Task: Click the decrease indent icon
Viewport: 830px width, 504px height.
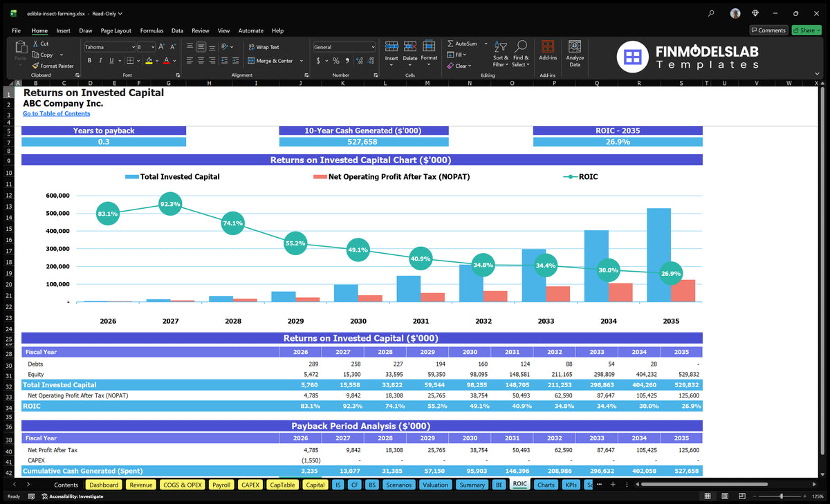Action: 225,60
